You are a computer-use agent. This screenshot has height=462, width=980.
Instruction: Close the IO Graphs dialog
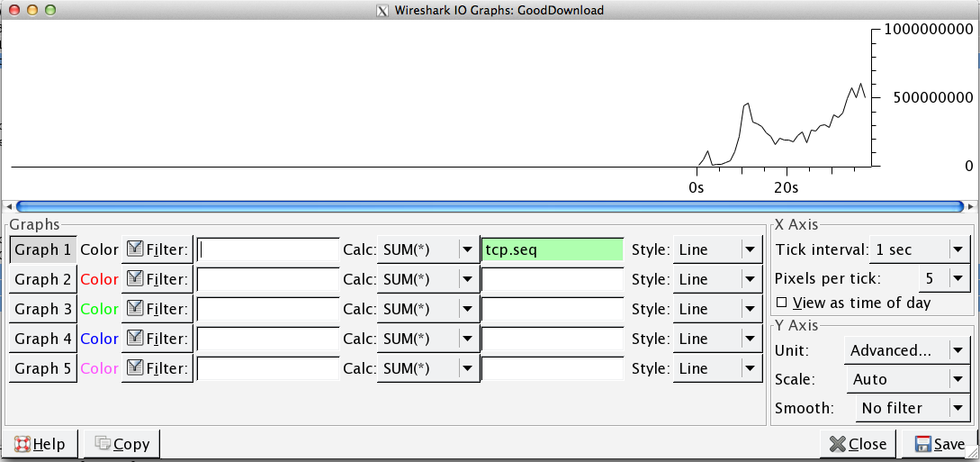click(859, 445)
